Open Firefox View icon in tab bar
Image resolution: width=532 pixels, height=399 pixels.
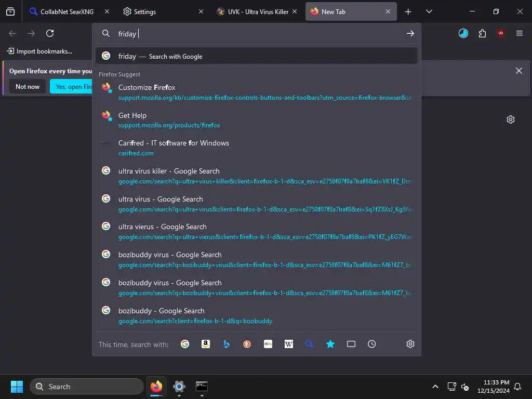click(x=10, y=11)
